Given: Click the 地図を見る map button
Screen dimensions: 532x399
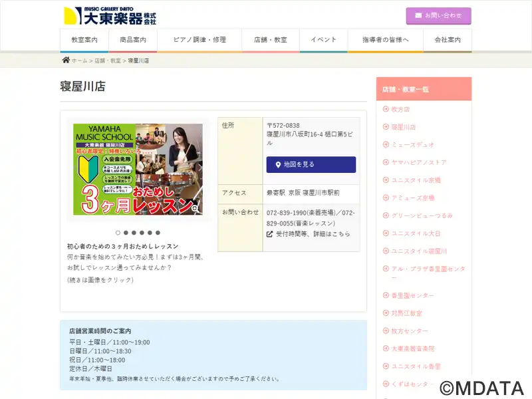Looking at the screenshot, I should [x=311, y=164].
